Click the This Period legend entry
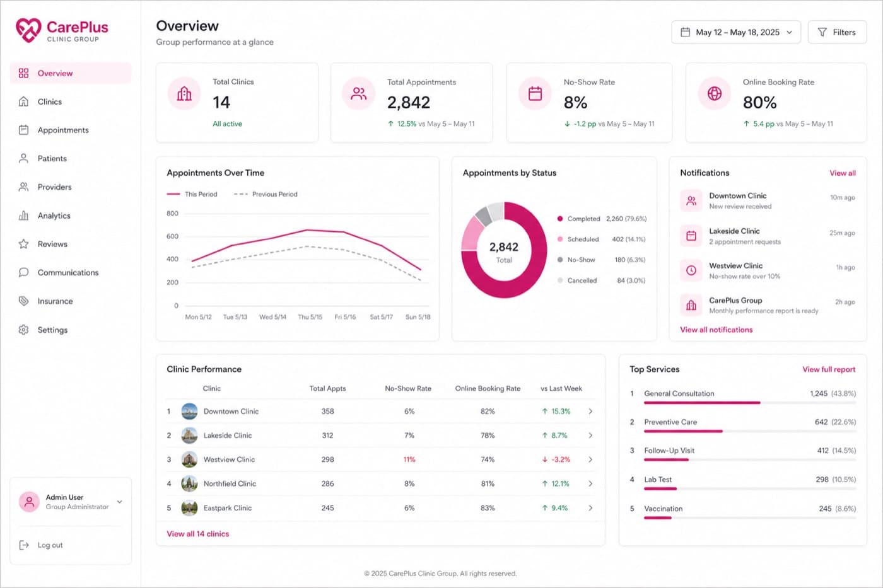Viewport: 883px width, 588px height. click(192, 194)
